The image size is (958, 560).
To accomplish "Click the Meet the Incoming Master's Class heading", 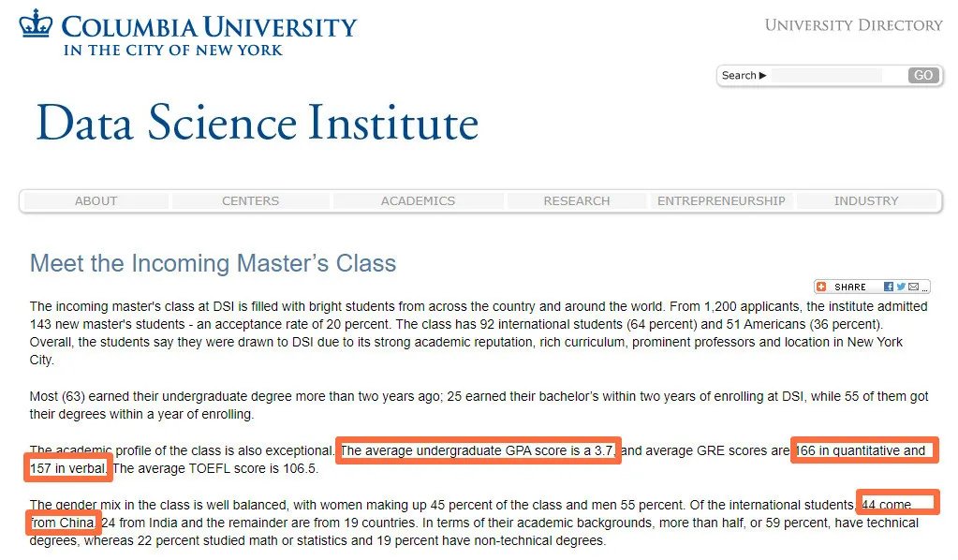I will tap(213, 263).
